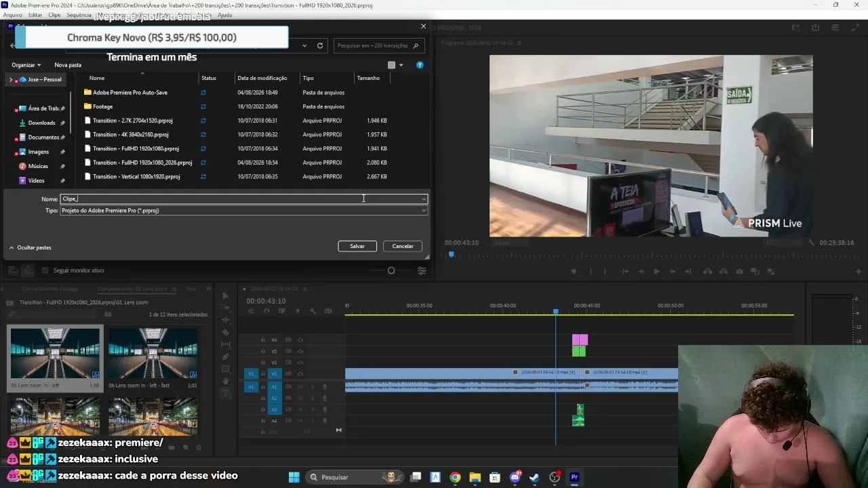Select the Razor tool
Image resolution: width=868 pixels, height=488 pixels.
[226, 333]
